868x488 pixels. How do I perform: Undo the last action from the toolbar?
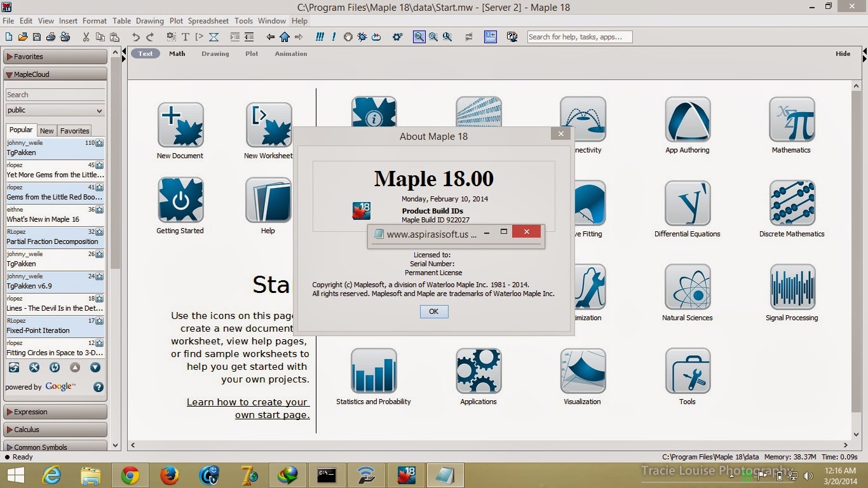click(x=135, y=37)
